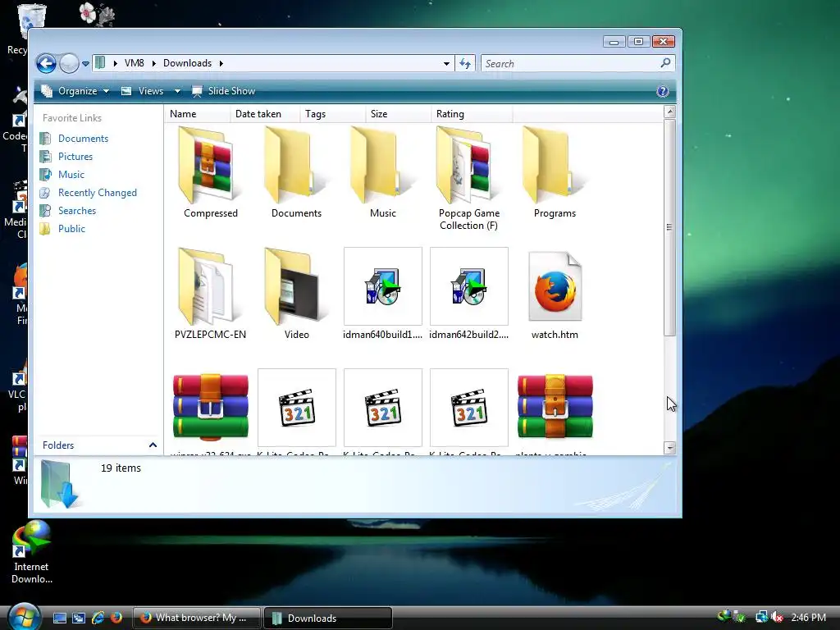Launch Internet Explorer from quick launch

98,618
